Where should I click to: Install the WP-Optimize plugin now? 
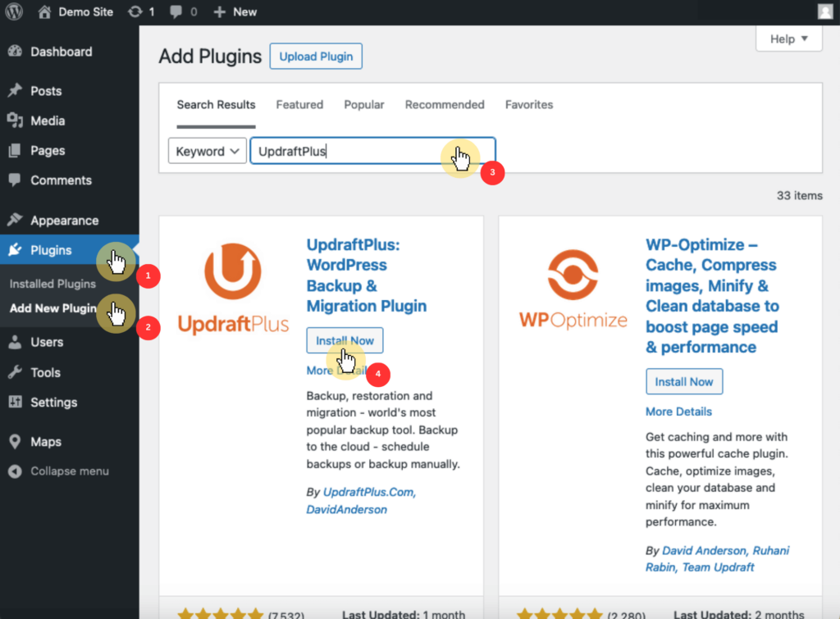[x=683, y=381]
